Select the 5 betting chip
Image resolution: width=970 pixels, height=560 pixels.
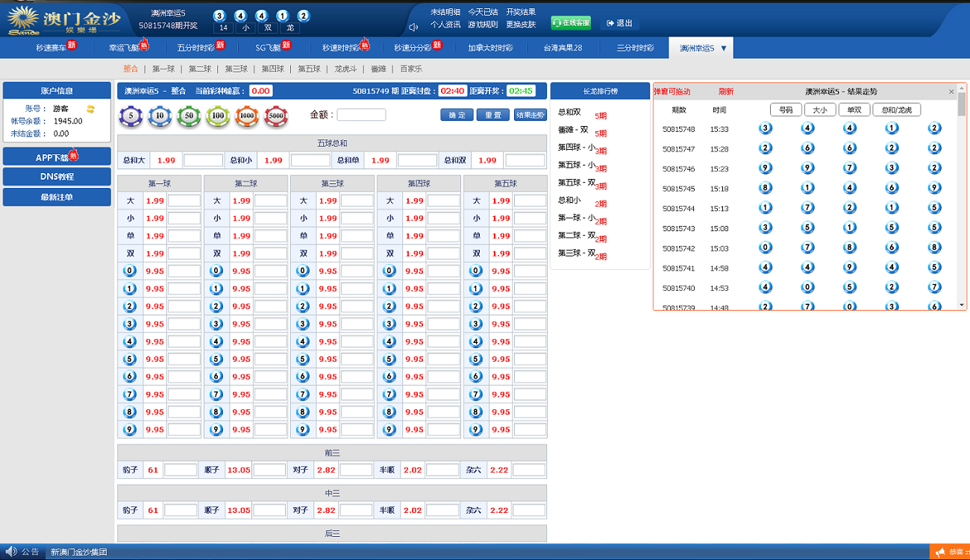coord(131,116)
